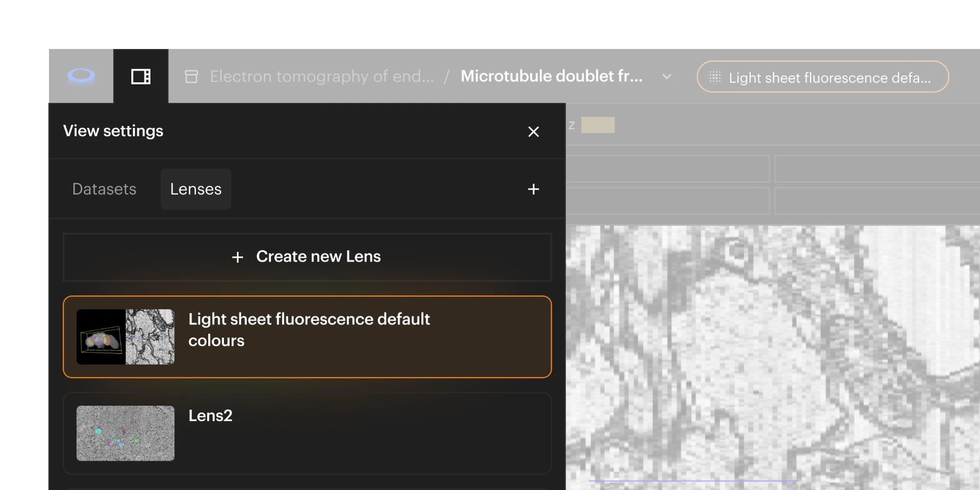Select Light sheet fluorescence default colours lens
The image size is (980, 490).
(x=307, y=337)
